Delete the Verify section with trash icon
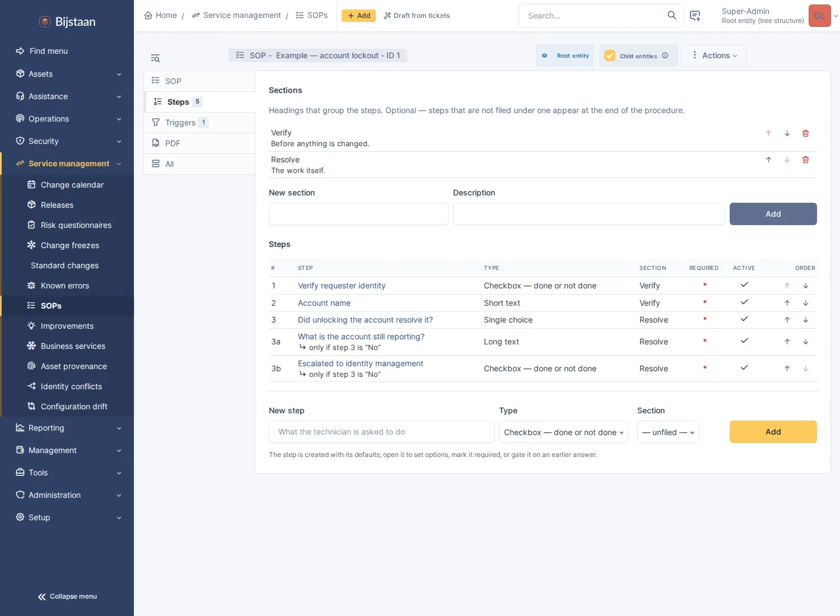 click(x=805, y=133)
